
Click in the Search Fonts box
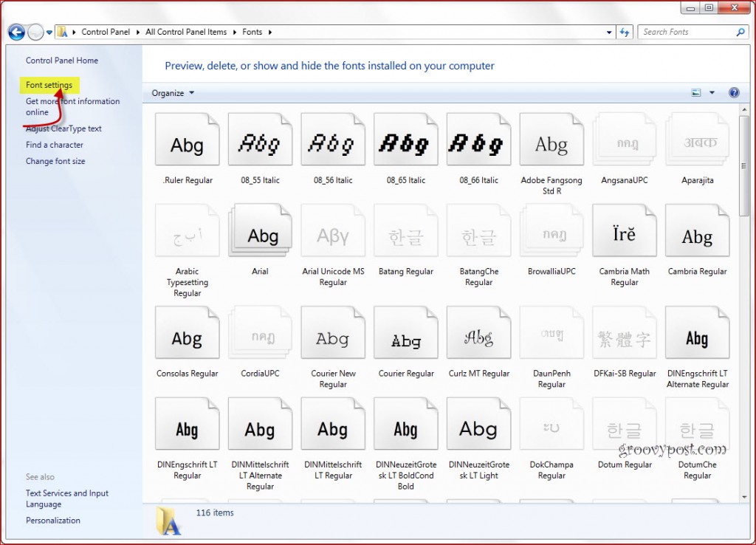click(687, 32)
